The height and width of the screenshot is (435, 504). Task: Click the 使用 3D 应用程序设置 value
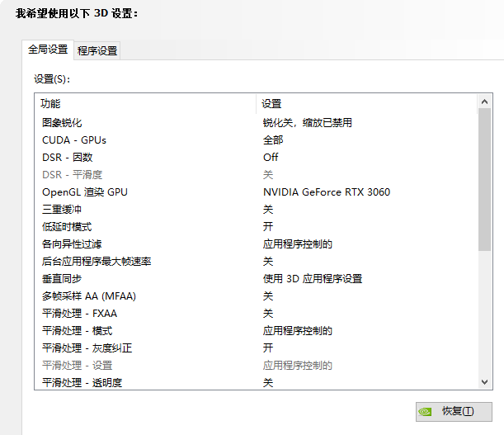pos(313,279)
